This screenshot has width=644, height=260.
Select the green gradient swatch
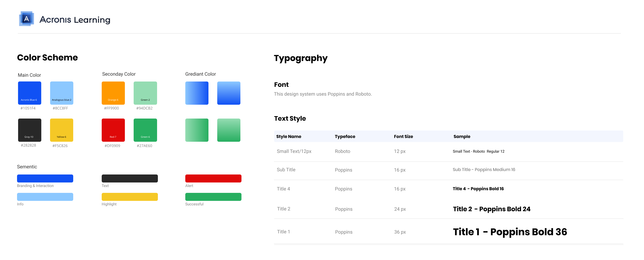(197, 130)
